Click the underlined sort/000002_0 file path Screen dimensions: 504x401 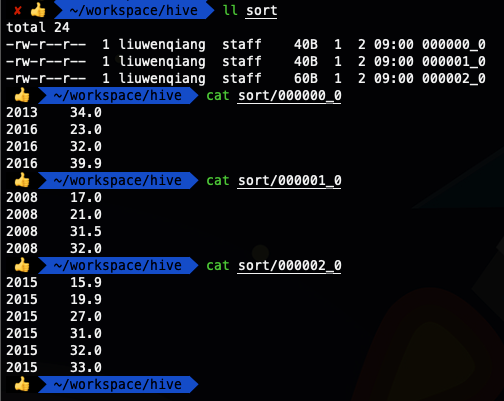coord(289,266)
